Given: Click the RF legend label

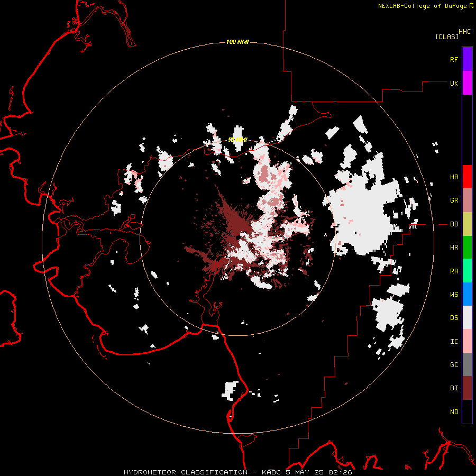Looking at the screenshot, I should click(454, 59).
